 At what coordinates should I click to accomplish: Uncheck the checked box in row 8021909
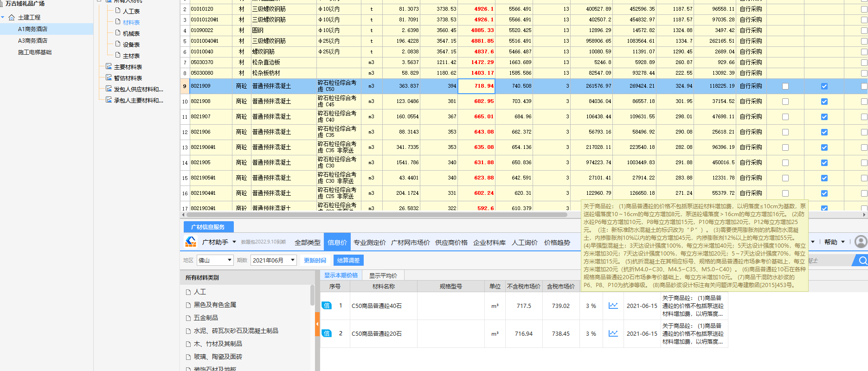click(824, 86)
